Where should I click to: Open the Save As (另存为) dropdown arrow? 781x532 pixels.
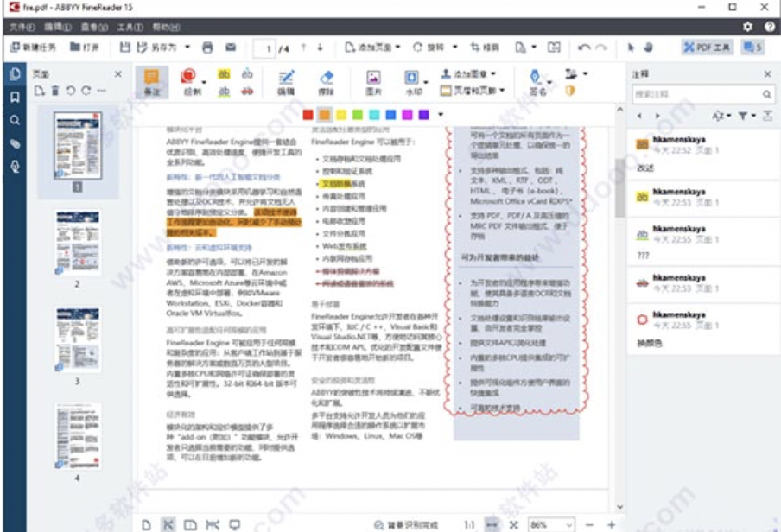coord(187,47)
